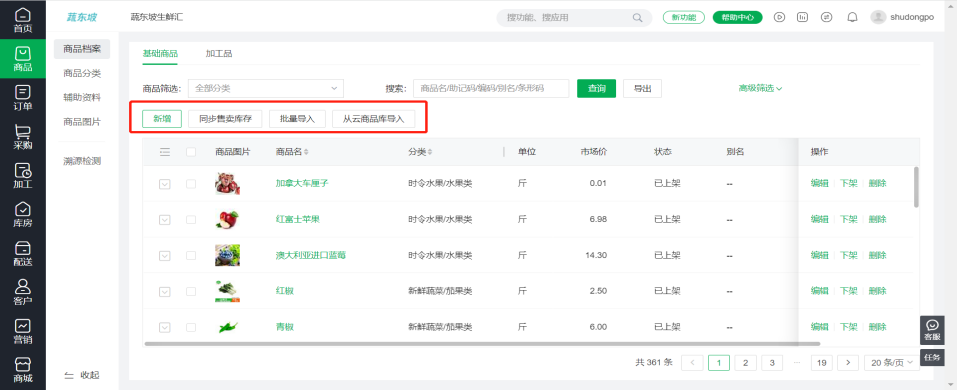
Task: Open the 客户 customer icon
Action: tap(23, 292)
